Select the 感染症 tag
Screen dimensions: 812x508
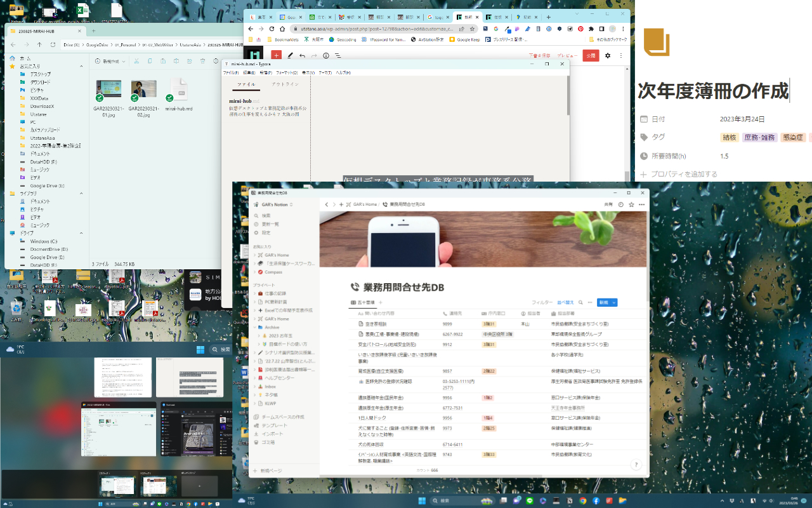point(794,137)
